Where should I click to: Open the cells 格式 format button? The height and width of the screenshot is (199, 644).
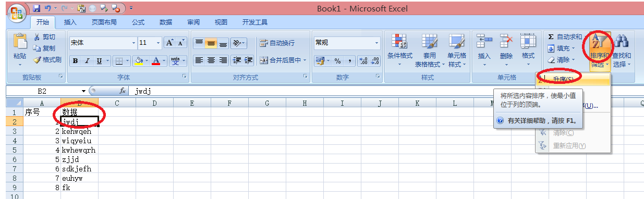(x=528, y=51)
